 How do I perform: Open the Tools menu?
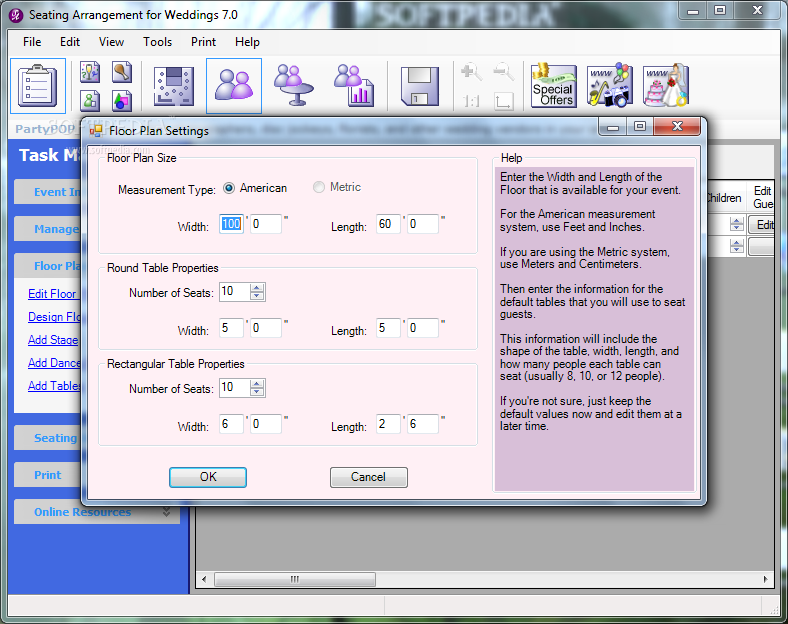(x=157, y=42)
